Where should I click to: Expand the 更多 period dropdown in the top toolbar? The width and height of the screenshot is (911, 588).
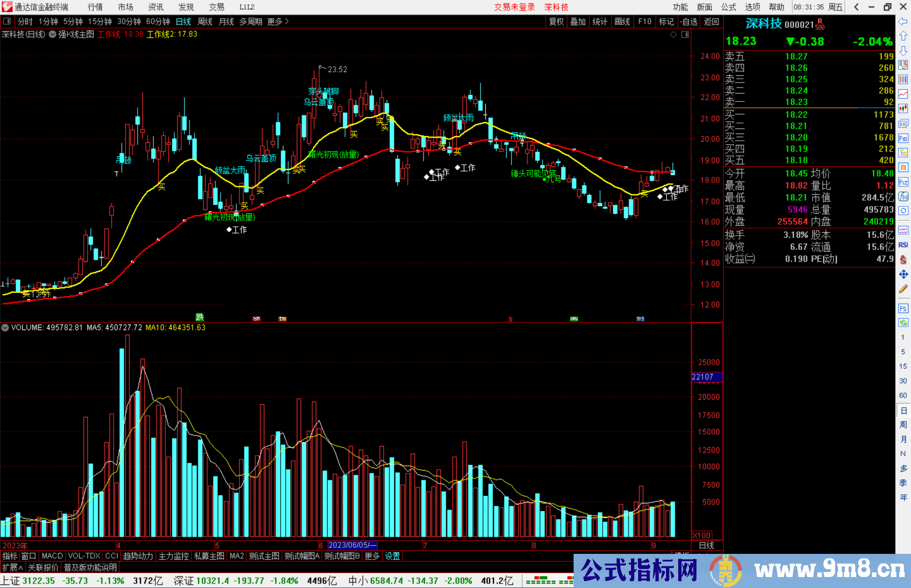pyautogui.click(x=278, y=21)
